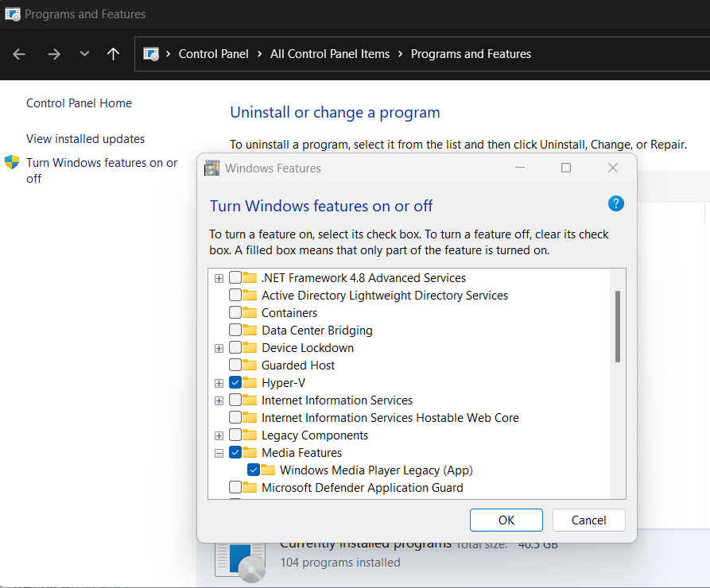The image size is (710, 588).
Task: Expand .NET Framework 4.8 Advanced Services
Action: tap(219, 278)
